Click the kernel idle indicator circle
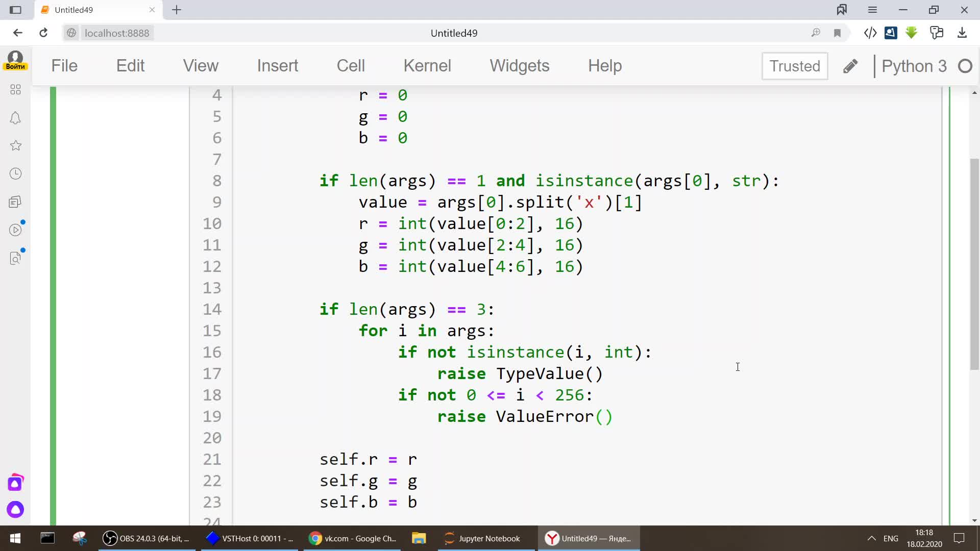The height and width of the screenshot is (551, 980). (x=965, y=66)
